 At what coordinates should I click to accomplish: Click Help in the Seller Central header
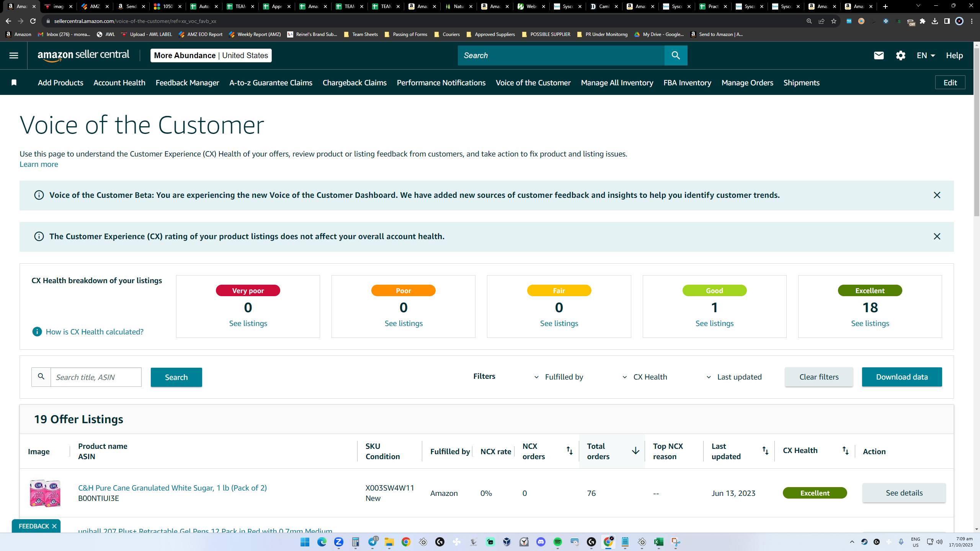(x=954, y=55)
